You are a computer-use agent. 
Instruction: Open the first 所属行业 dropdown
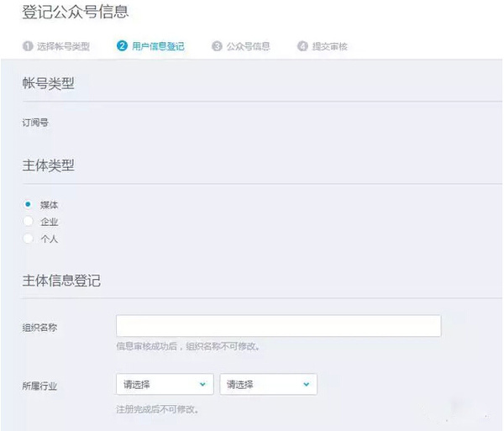point(165,384)
